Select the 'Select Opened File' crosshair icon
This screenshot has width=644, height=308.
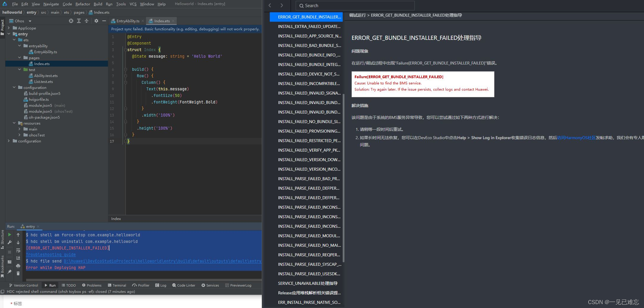point(71,21)
